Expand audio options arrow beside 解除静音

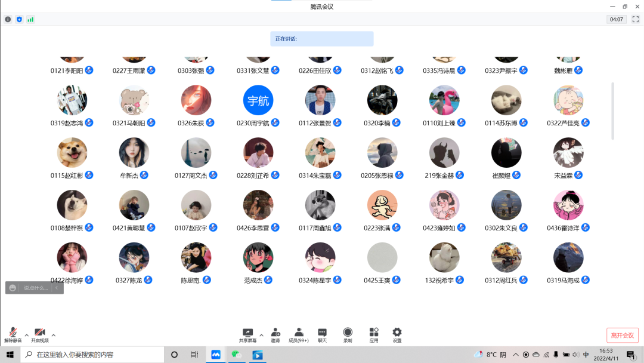26,335
